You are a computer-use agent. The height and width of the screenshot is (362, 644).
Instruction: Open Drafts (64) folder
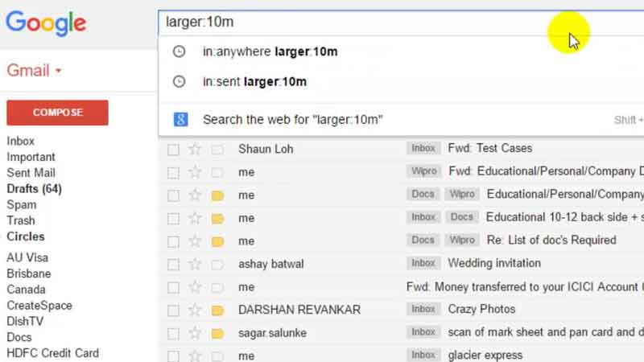pyautogui.click(x=34, y=189)
